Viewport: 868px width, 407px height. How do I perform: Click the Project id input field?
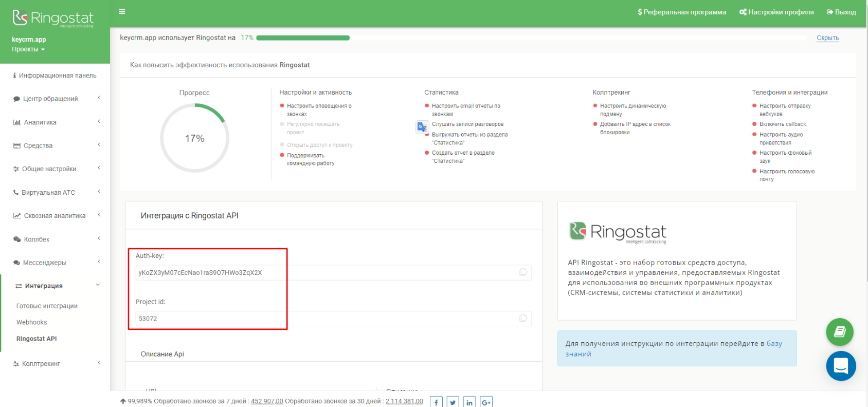tap(333, 319)
